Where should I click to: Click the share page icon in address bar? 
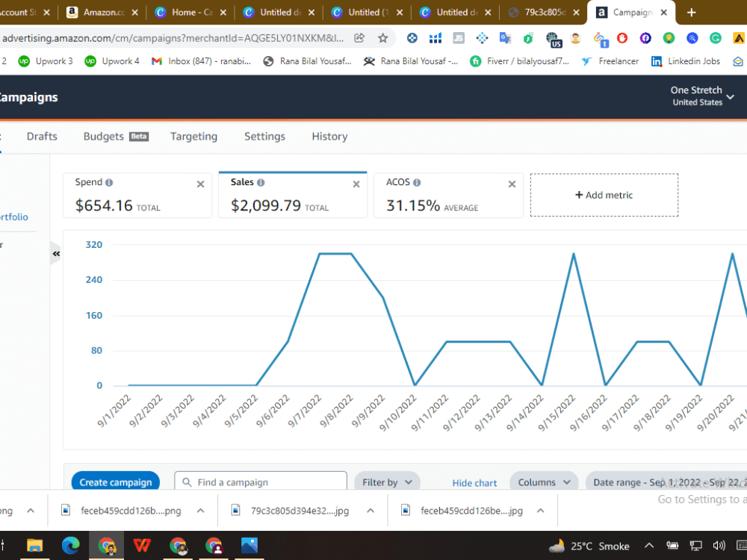pyautogui.click(x=359, y=38)
